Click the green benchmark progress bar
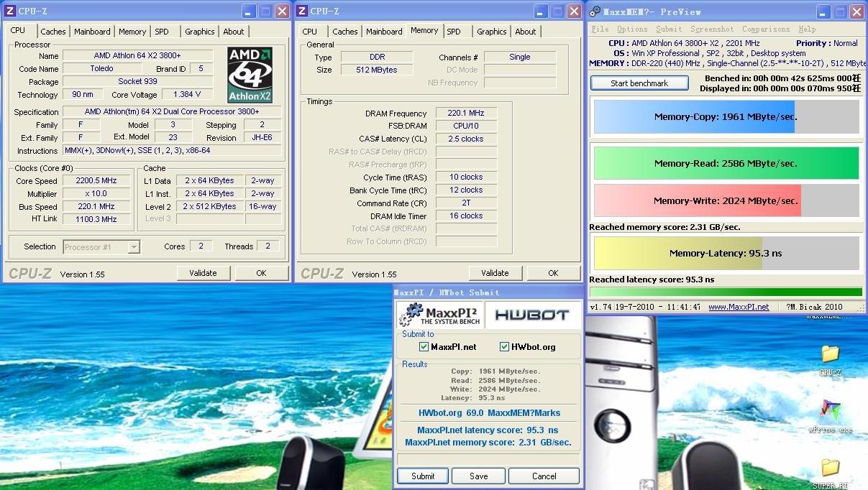 click(726, 292)
